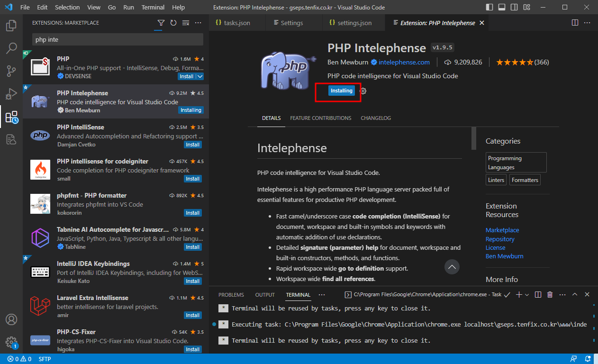598x364 pixels.
Task: Open Extensions view More Actions ellipsis
Action: 198,23
